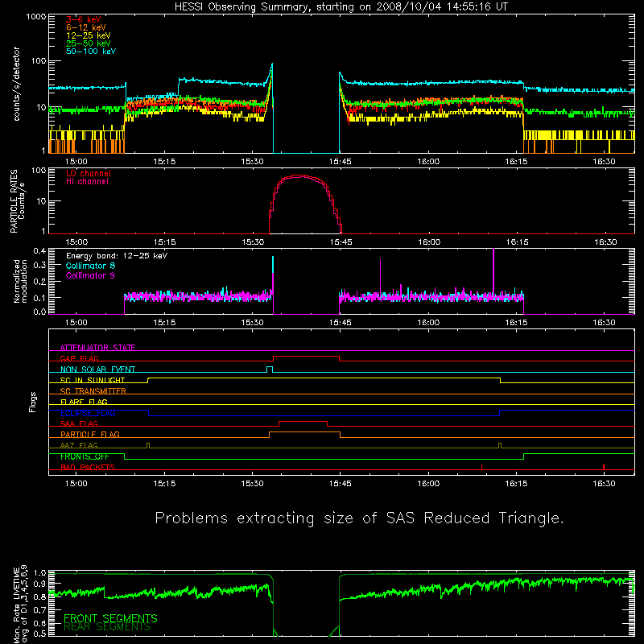Click the 16:30 tick label under flags plot
Screen dimensions: 644x644
point(605,484)
